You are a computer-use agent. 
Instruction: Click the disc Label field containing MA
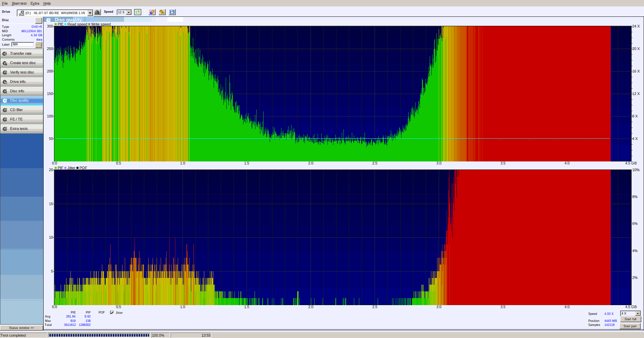(22, 44)
